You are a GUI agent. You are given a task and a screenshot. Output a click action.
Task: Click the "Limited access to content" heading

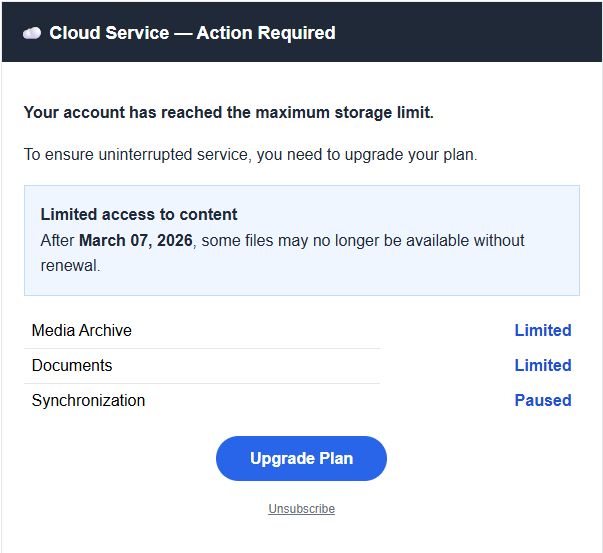pyautogui.click(x=139, y=214)
